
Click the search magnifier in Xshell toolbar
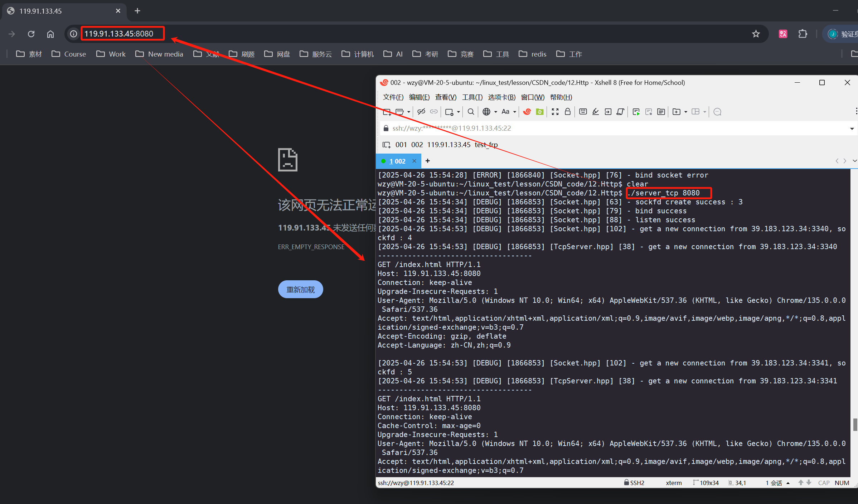(471, 112)
